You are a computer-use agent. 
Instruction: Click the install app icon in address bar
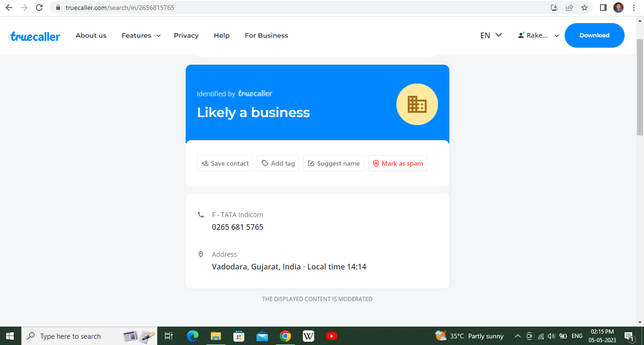coord(554,8)
